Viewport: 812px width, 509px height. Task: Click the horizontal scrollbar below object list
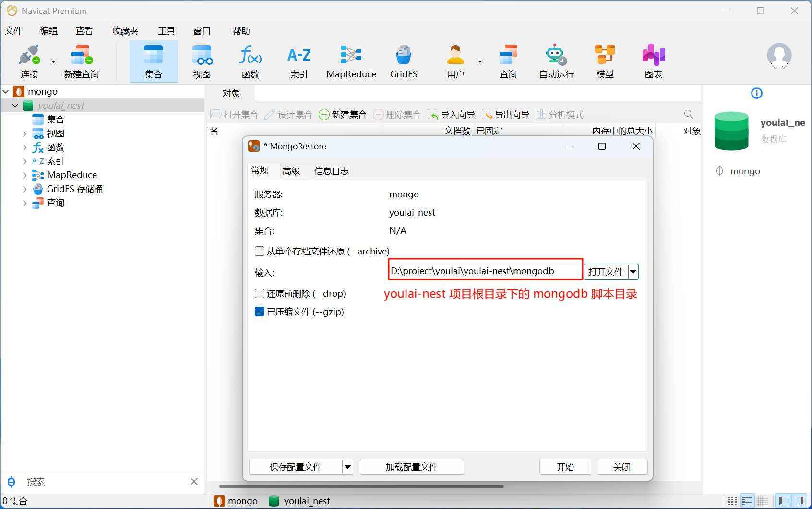pyautogui.click(x=361, y=486)
